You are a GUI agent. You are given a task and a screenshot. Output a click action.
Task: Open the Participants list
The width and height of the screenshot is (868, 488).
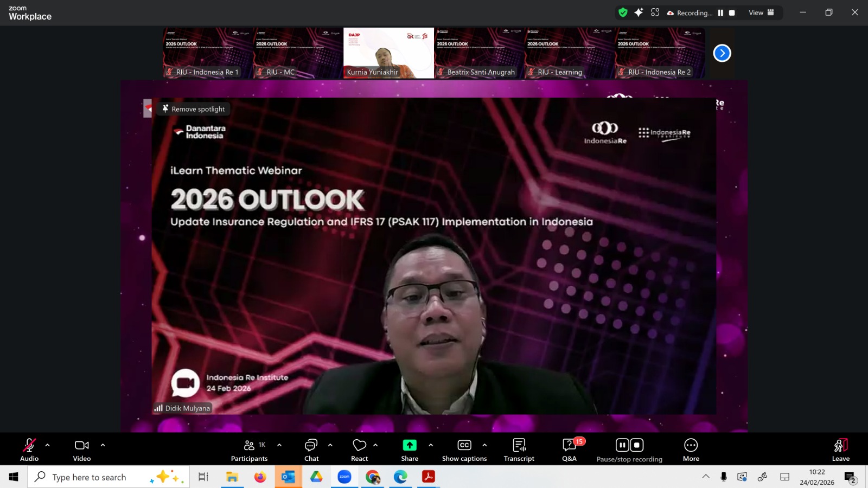(x=249, y=450)
